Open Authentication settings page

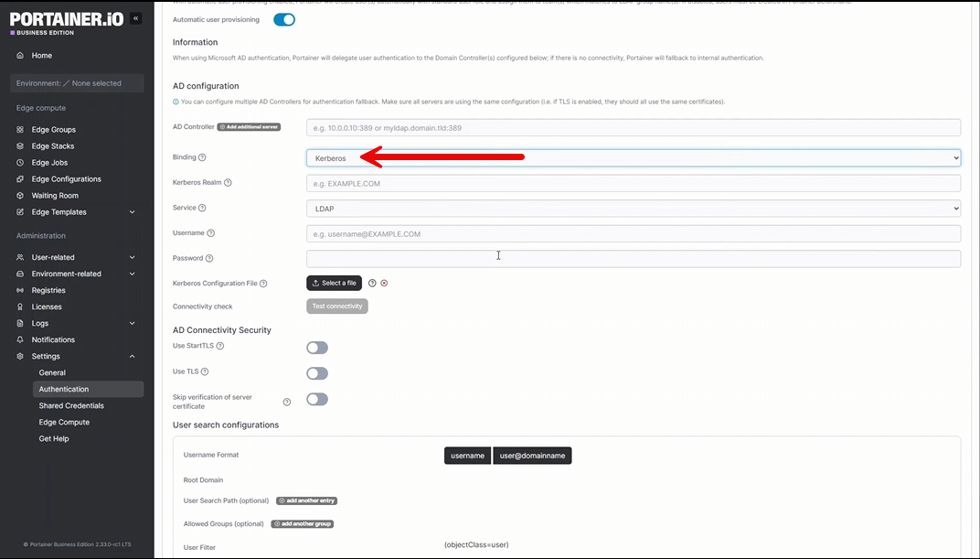click(88, 389)
